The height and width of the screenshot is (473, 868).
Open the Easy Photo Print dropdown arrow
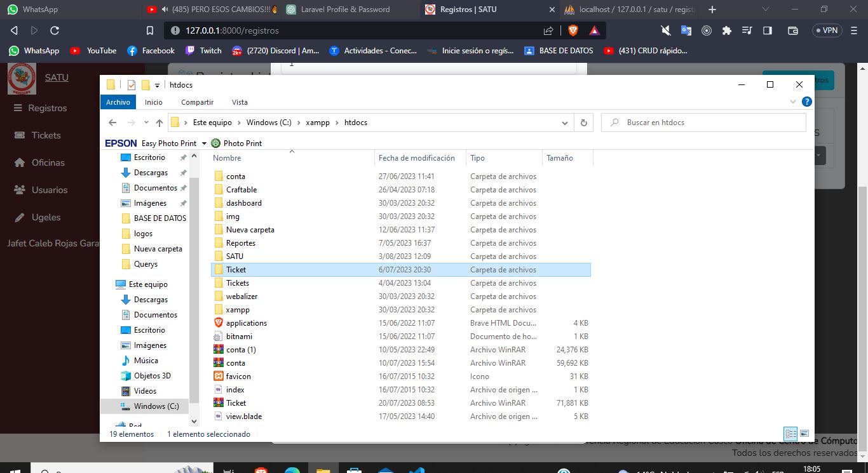pos(204,143)
